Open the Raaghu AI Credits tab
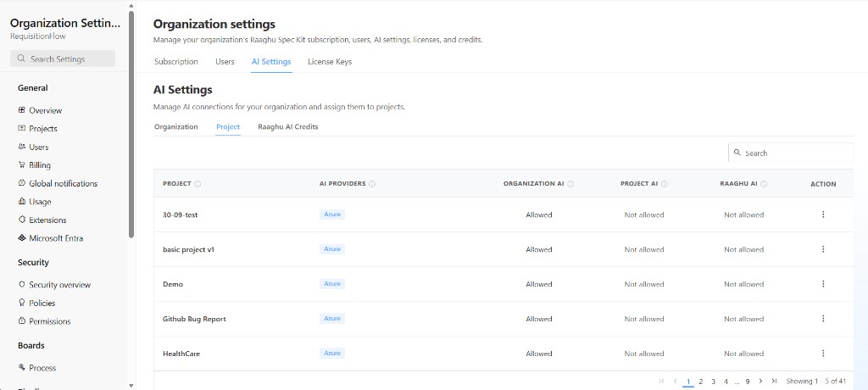 click(288, 127)
